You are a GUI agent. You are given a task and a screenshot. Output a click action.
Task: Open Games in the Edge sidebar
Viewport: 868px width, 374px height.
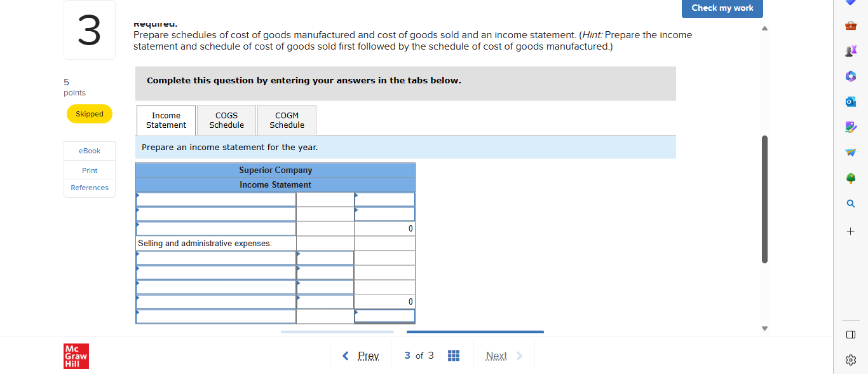tap(850, 50)
